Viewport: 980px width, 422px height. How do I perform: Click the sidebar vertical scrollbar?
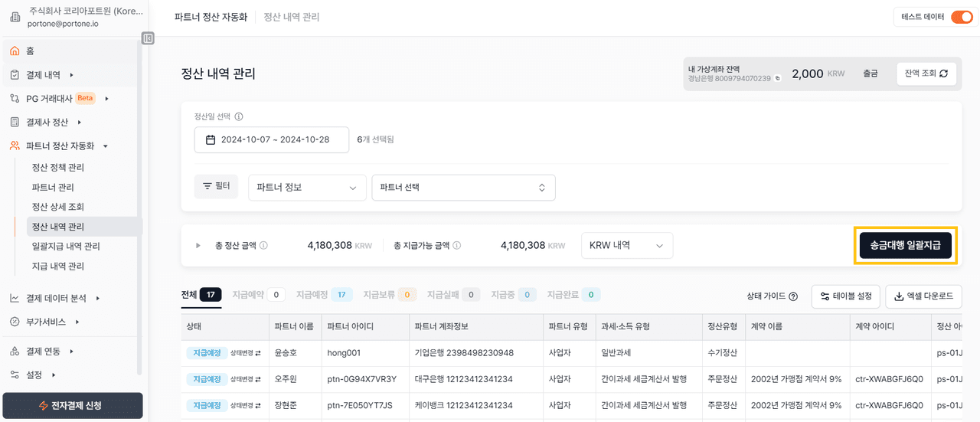point(139,191)
